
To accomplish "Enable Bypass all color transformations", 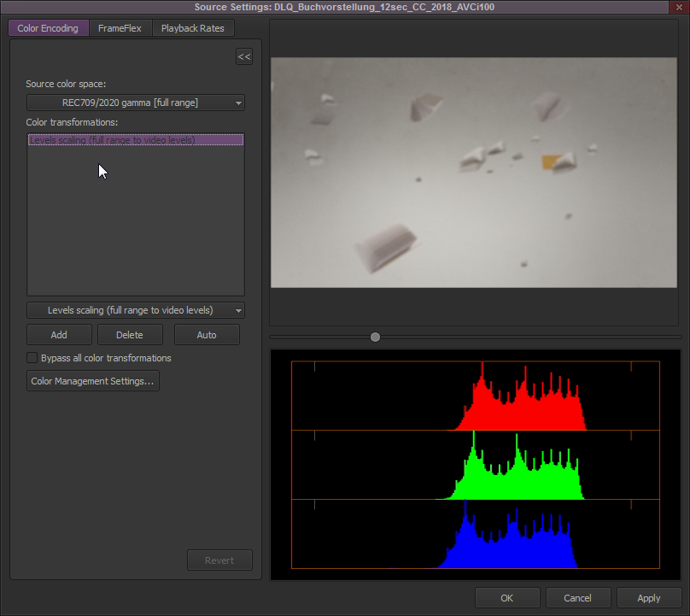I will click(x=32, y=358).
